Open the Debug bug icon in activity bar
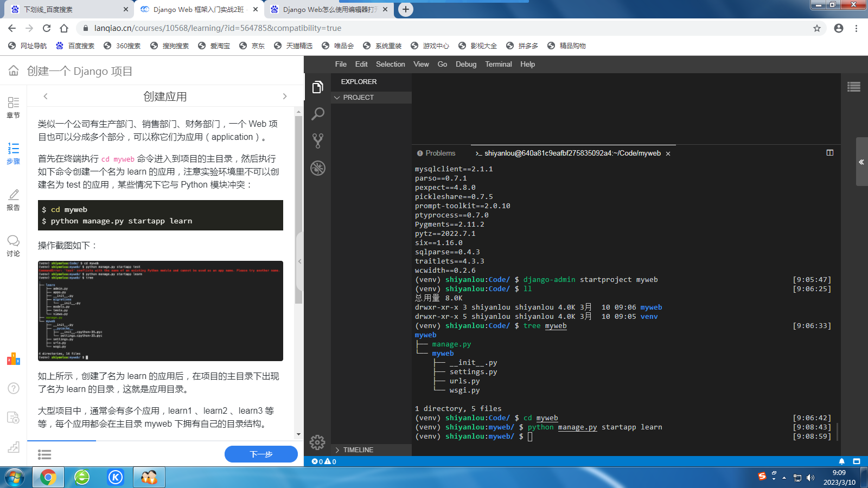 318,168
